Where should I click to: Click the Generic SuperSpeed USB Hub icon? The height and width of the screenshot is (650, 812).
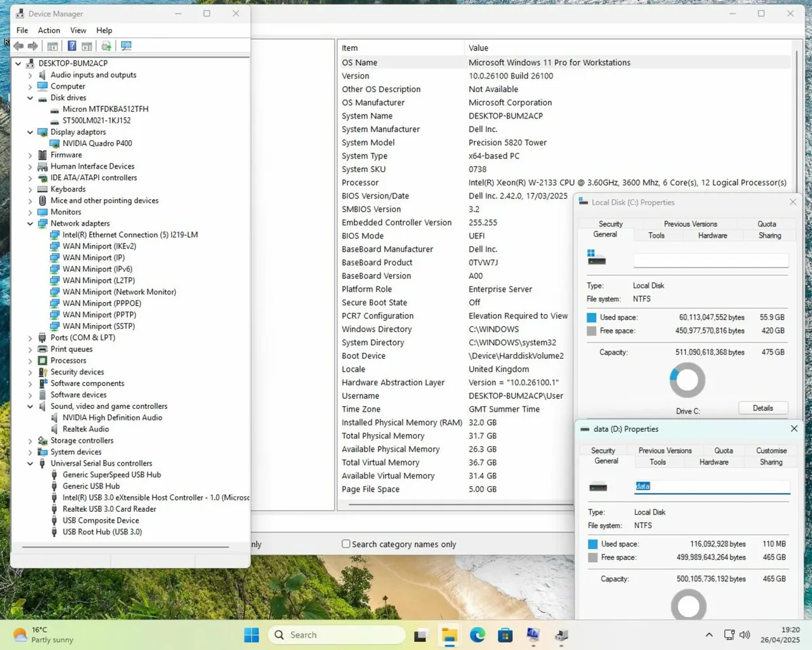tap(55, 475)
